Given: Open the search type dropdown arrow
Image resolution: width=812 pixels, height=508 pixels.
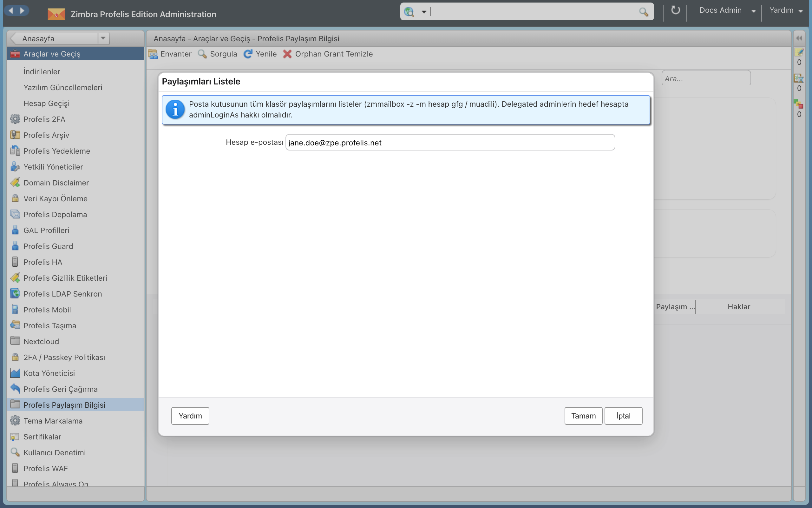Looking at the screenshot, I should click(x=424, y=12).
